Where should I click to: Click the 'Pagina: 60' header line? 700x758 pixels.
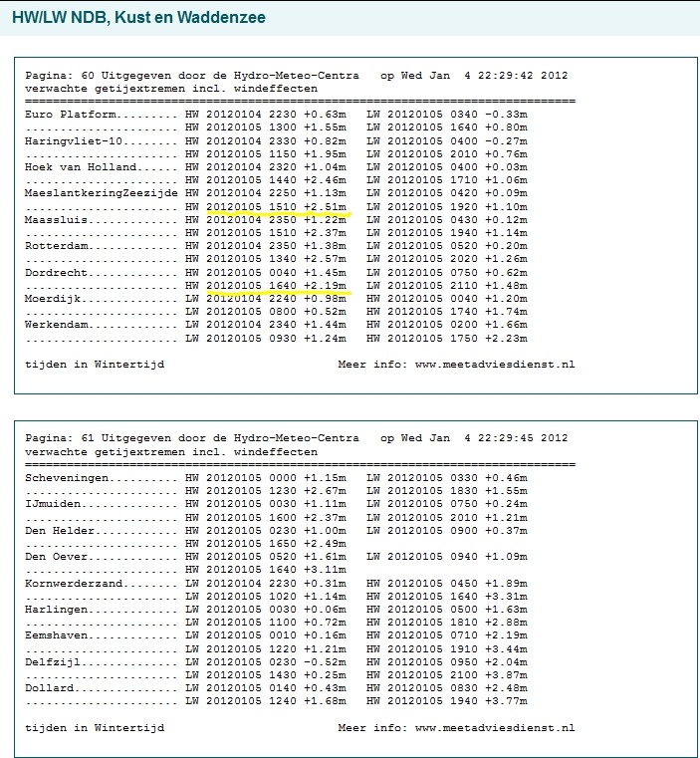click(297, 76)
